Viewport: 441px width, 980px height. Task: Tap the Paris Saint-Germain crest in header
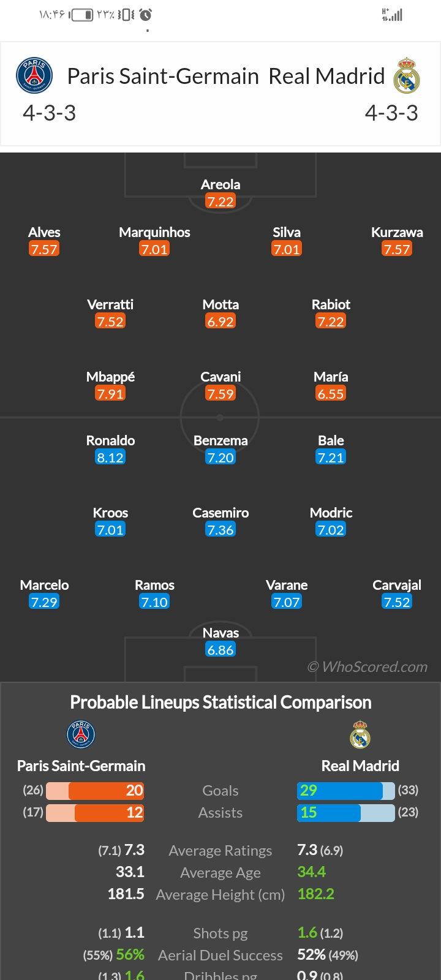tap(34, 75)
